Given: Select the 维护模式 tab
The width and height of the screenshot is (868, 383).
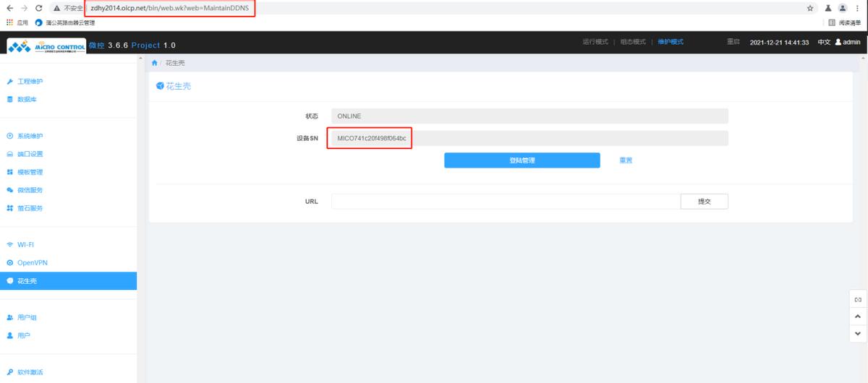Looking at the screenshot, I should [671, 42].
